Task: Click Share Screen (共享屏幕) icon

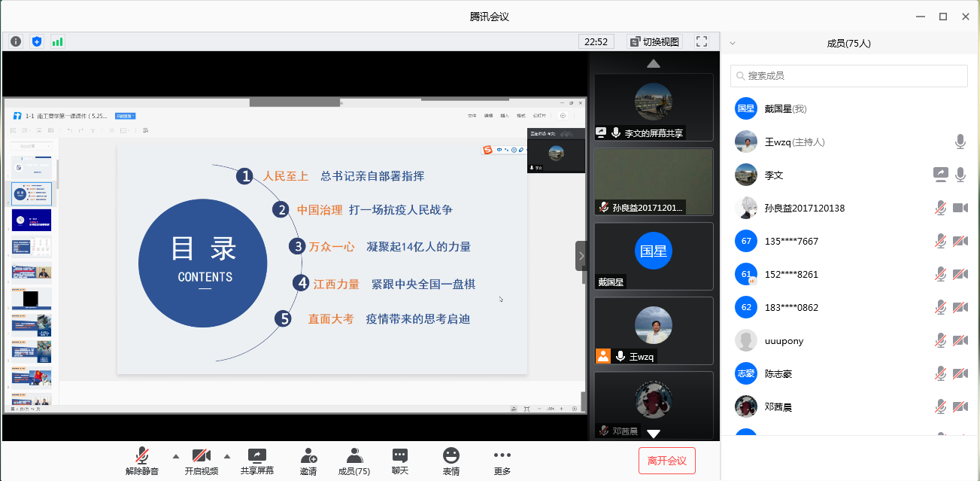Action: (x=256, y=461)
